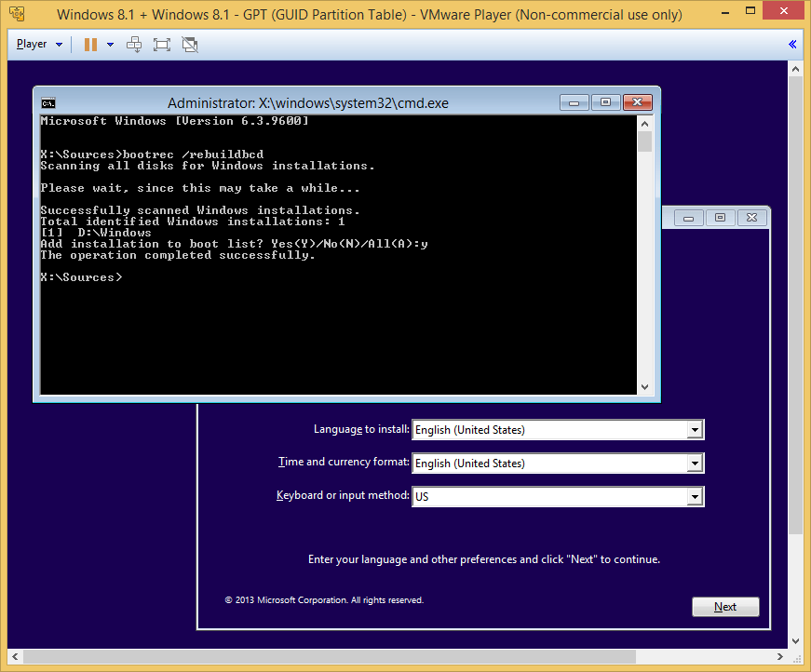
Task: Close the Administrator cmd.exe window
Action: (x=637, y=102)
